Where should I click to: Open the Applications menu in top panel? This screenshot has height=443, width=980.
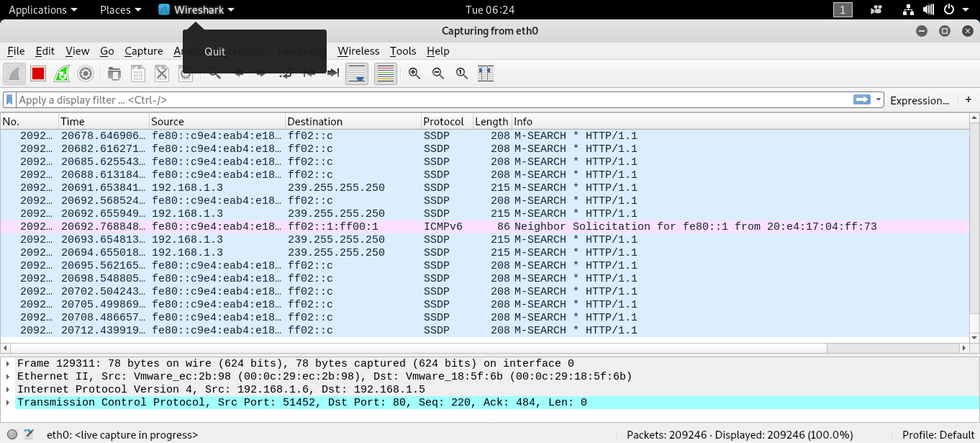click(x=42, y=9)
